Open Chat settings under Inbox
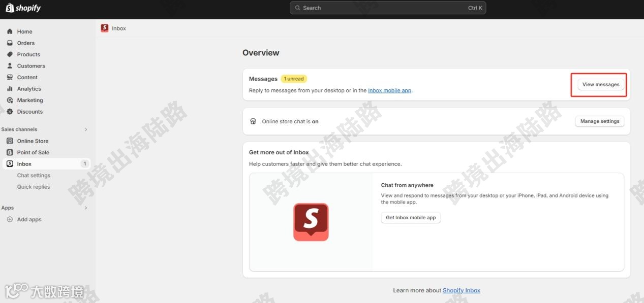This screenshot has width=644, height=303. pyautogui.click(x=34, y=176)
